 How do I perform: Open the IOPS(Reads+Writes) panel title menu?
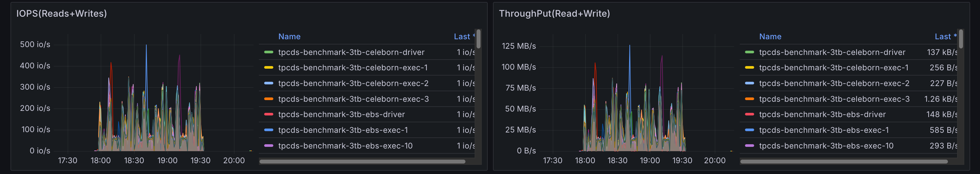coord(61,14)
